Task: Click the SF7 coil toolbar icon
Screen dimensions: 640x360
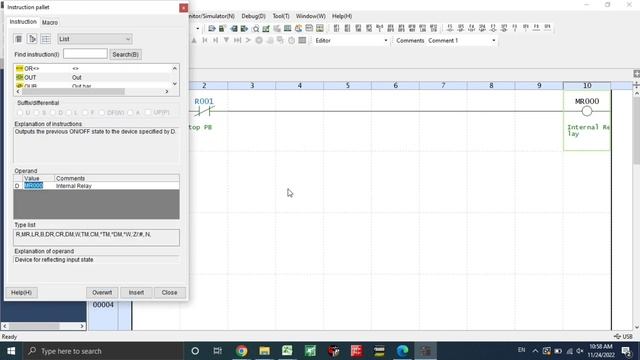Action: coord(504,28)
